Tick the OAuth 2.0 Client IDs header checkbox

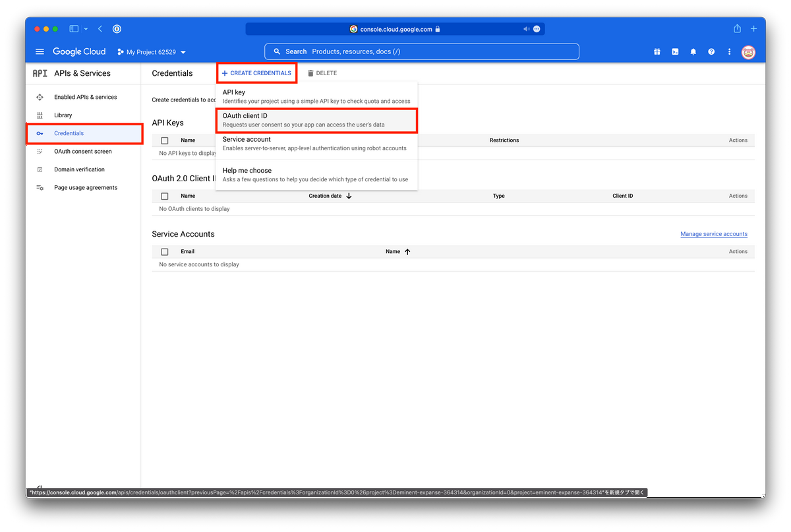(x=165, y=196)
